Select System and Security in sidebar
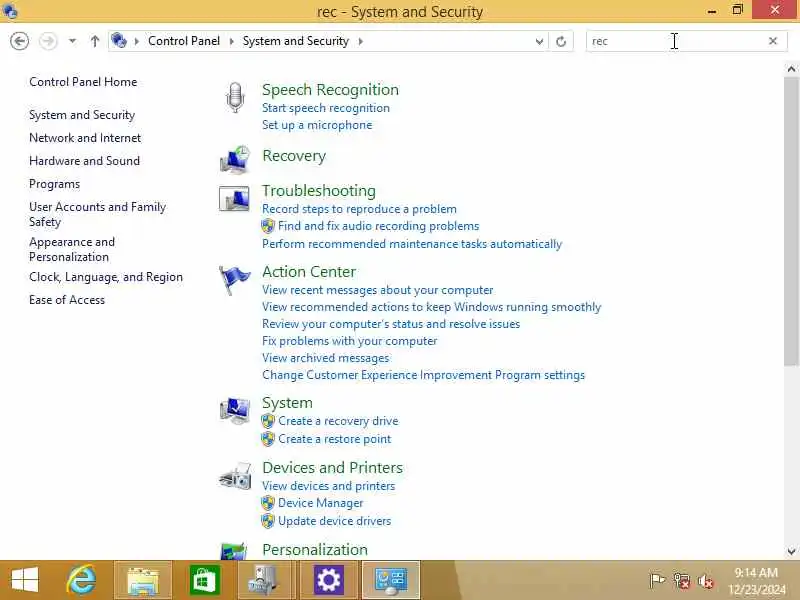Screen dimensions: 800x600 tap(82, 115)
